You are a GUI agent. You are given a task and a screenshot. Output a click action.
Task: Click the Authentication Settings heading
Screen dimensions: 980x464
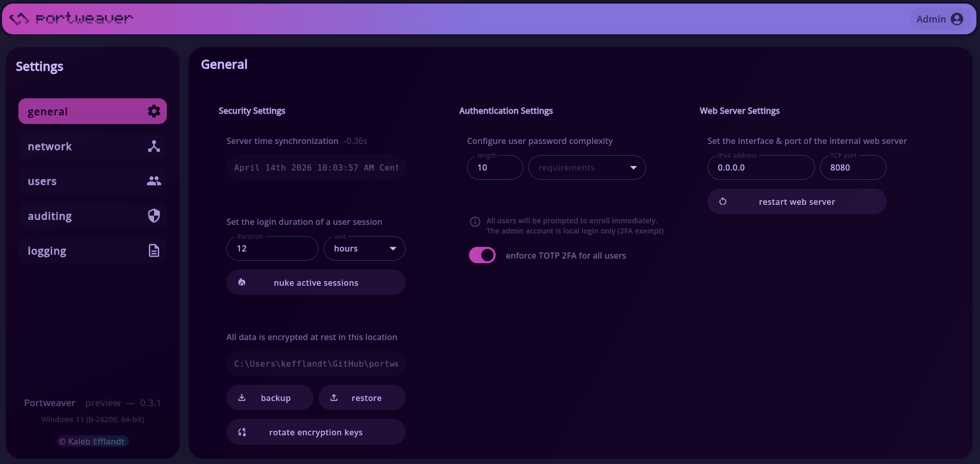[x=506, y=111]
